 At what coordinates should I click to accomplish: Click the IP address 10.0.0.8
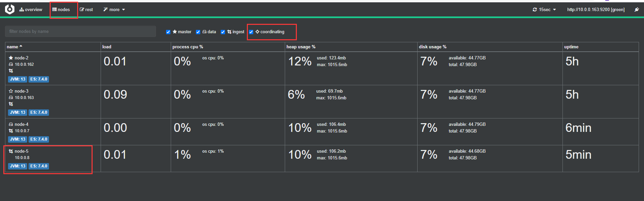coord(22,158)
